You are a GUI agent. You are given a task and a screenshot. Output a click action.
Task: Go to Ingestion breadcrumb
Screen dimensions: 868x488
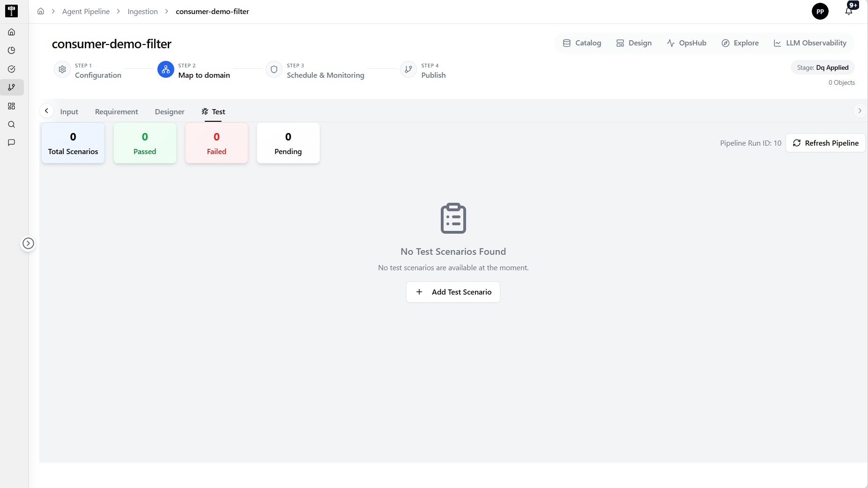(142, 11)
